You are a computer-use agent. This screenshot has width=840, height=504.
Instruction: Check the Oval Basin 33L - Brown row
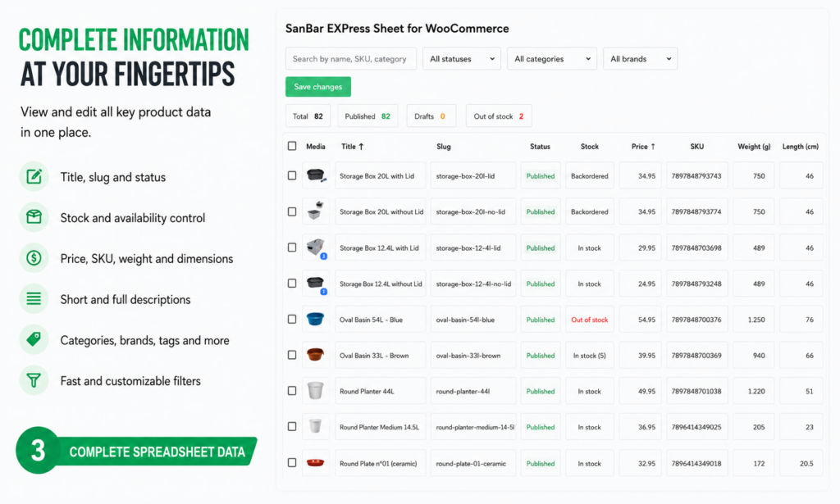tap(292, 355)
